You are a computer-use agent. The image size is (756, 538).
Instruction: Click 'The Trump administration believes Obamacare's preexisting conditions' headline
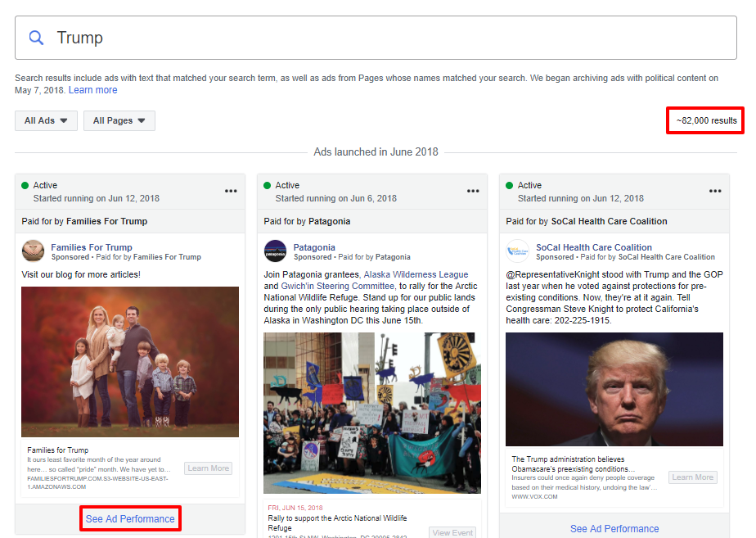click(x=574, y=464)
